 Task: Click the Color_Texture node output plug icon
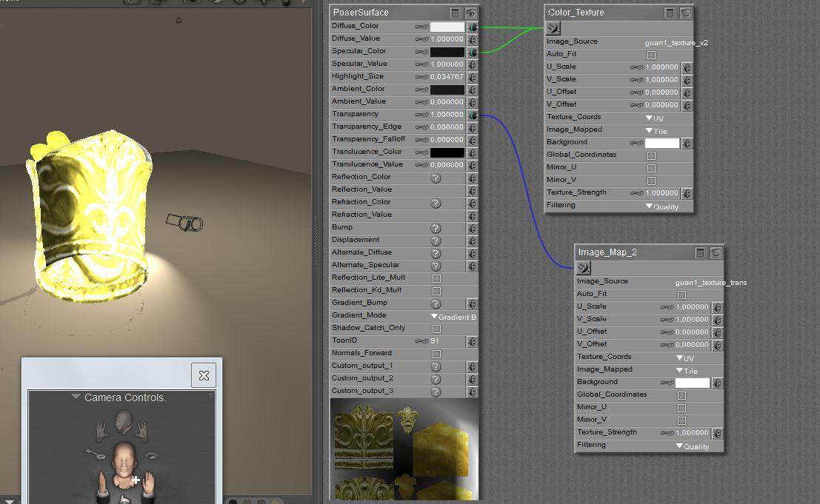pos(553,29)
